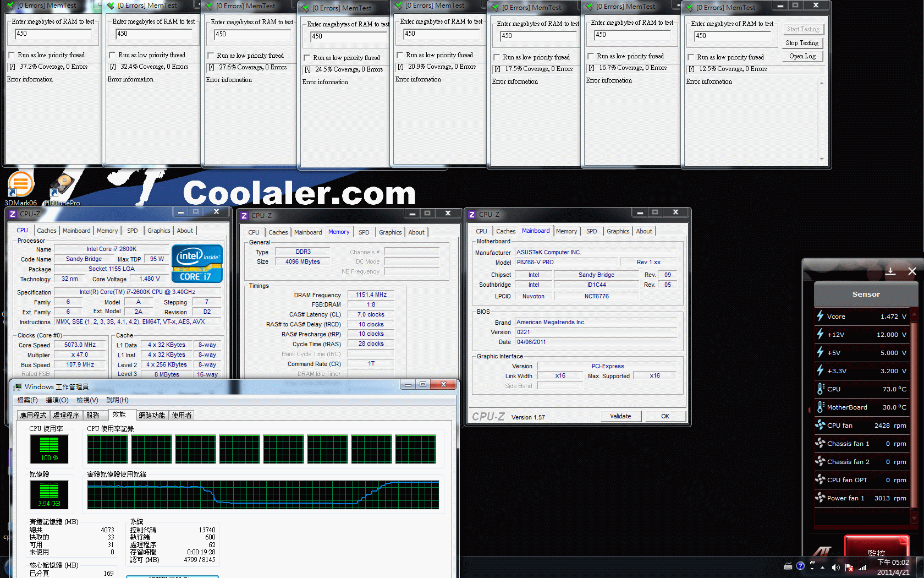
Task: Click Validate in the CPU-Z mainboard window
Action: pyautogui.click(x=620, y=416)
